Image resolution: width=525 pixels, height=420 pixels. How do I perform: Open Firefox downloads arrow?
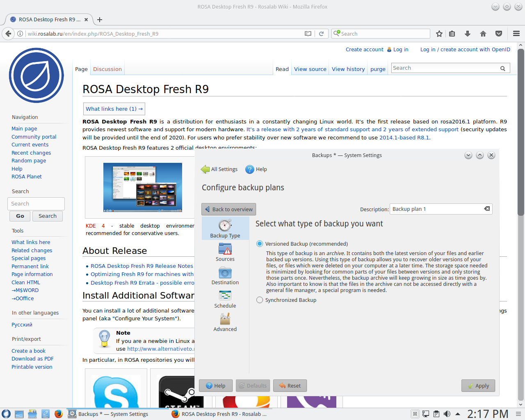coord(467,34)
